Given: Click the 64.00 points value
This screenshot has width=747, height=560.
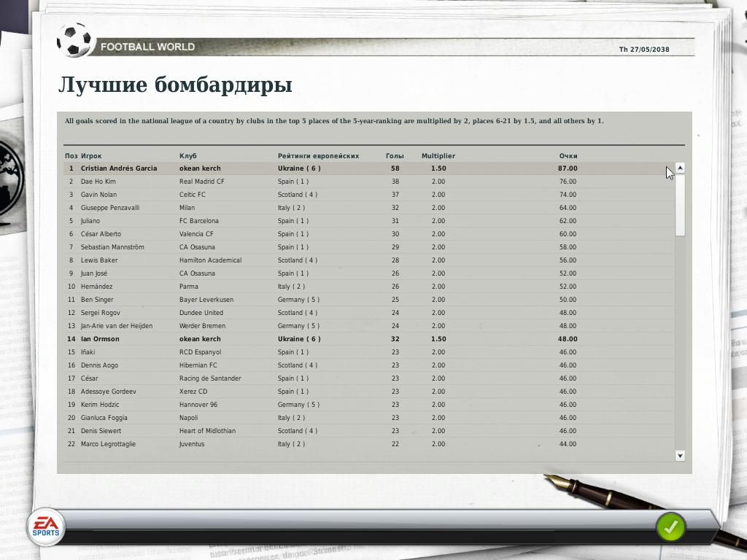Looking at the screenshot, I should (x=568, y=208).
